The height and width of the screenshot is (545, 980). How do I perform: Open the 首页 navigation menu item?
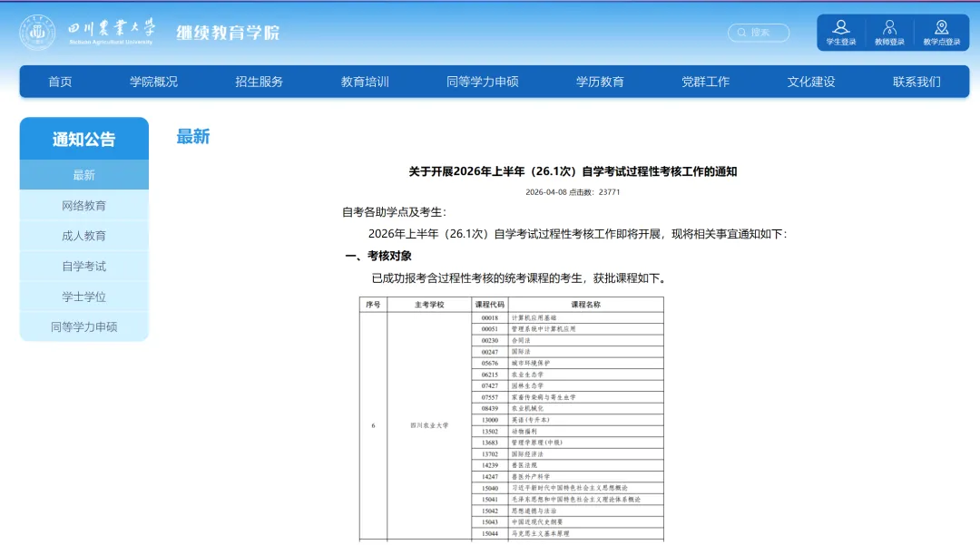pyautogui.click(x=60, y=82)
